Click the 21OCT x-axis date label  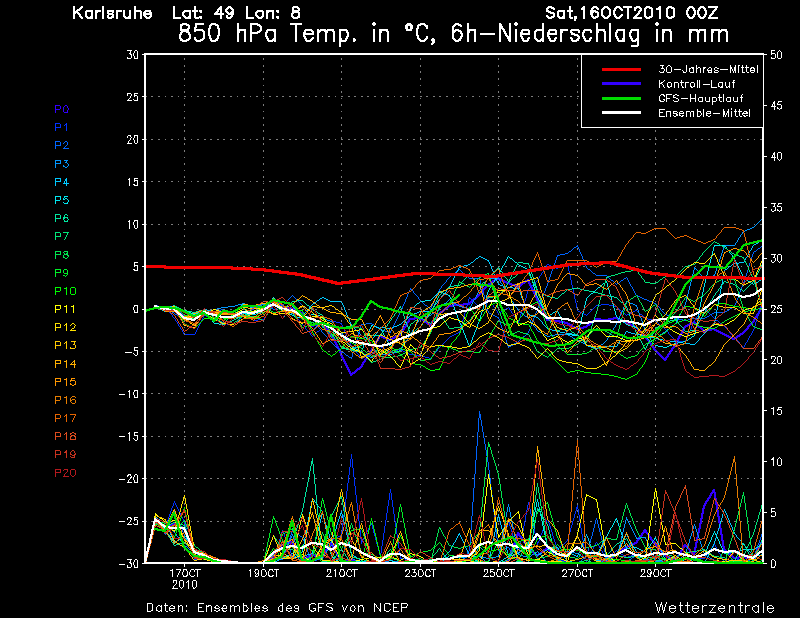(342, 574)
